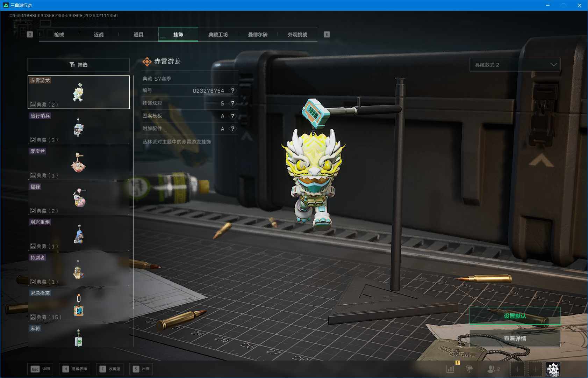Click the flag icon in bottom bar
The width and height of the screenshot is (588, 378).
click(x=469, y=369)
